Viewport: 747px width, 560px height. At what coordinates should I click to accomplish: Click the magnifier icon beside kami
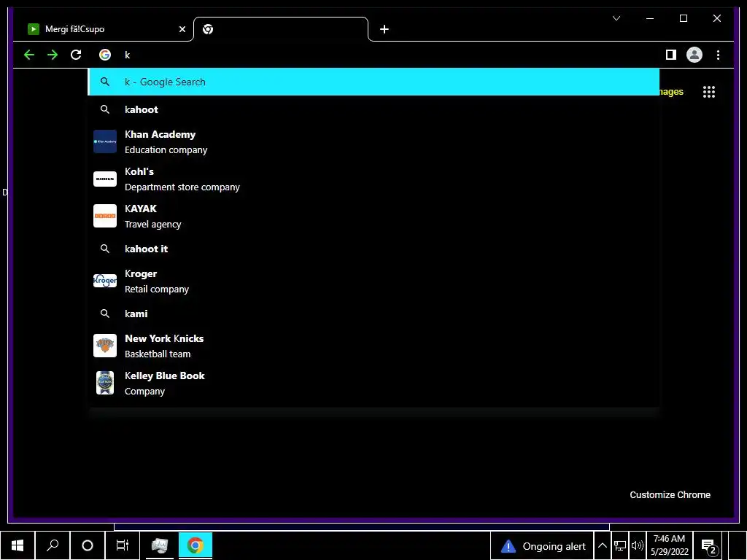pos(105,314)
